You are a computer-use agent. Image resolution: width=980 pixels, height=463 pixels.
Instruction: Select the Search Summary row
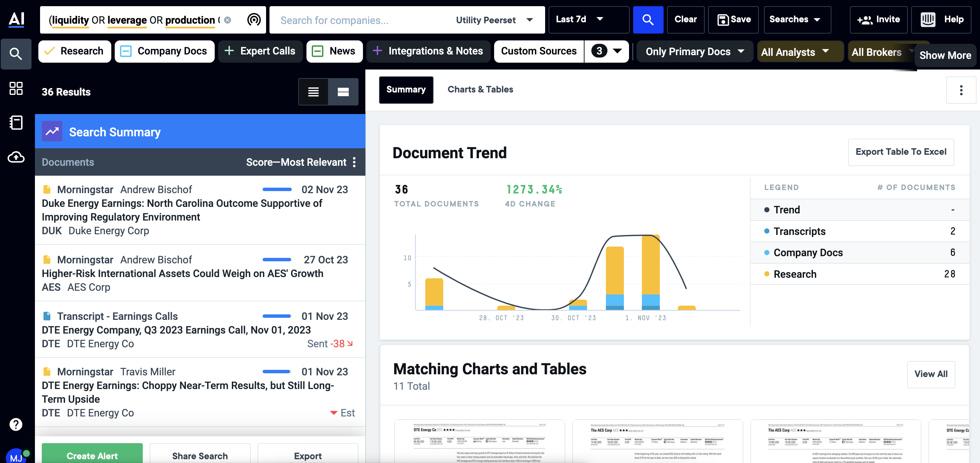click(x=200, y=131)
